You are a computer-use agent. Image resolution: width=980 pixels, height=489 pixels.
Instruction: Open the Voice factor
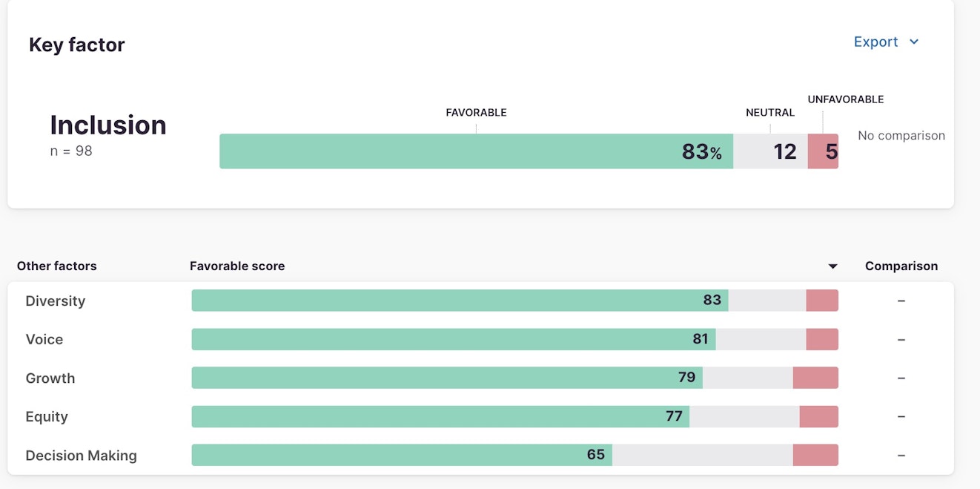coord(44,339)
